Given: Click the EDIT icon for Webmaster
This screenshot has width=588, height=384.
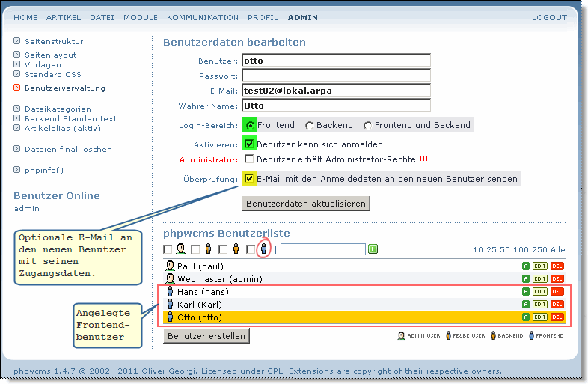Looking at the screenshot, I should pyautogui.click(x=539, y=279).
